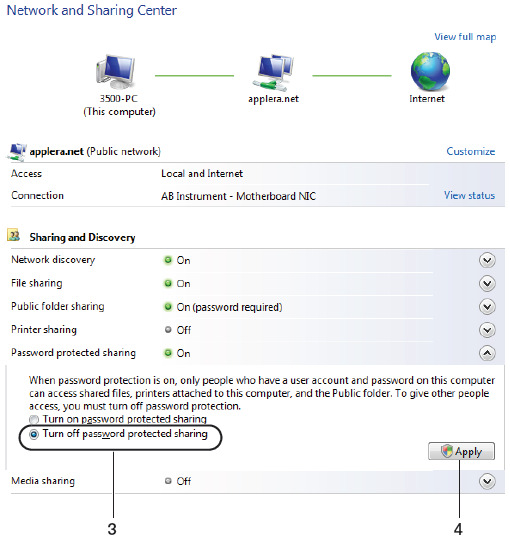Click the 'Connection' row label
The width and height of the screenshot is (510, 538).
(x=37, y=196)
